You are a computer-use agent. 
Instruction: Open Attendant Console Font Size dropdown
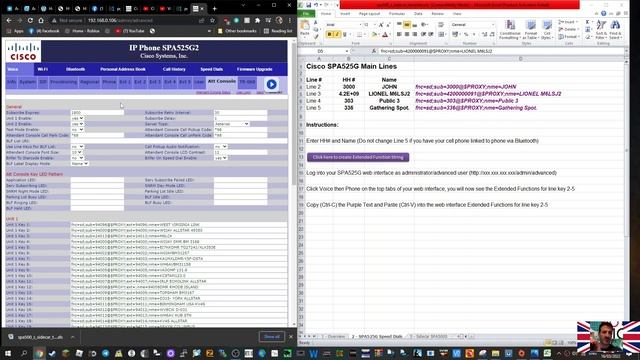77,152
